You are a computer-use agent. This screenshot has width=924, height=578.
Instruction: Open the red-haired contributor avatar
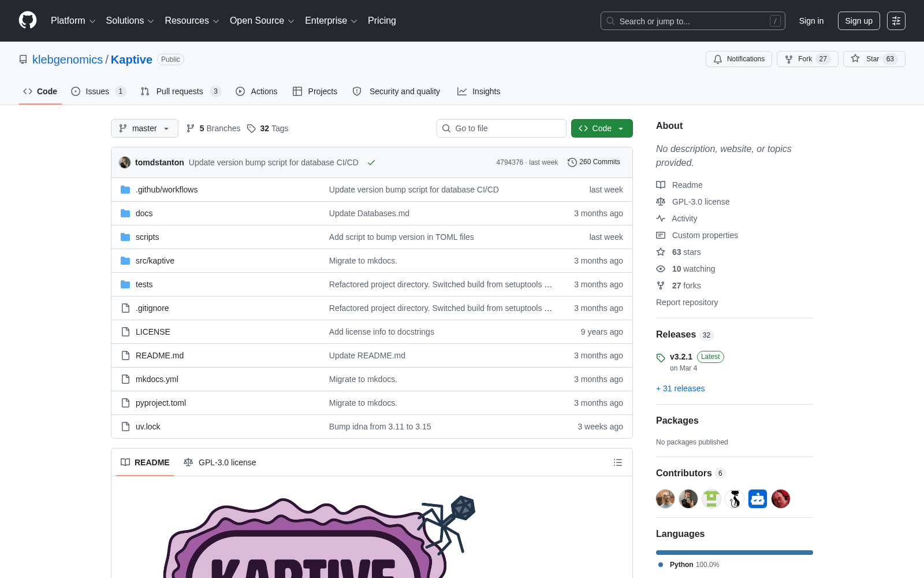[x=781, y=499]
